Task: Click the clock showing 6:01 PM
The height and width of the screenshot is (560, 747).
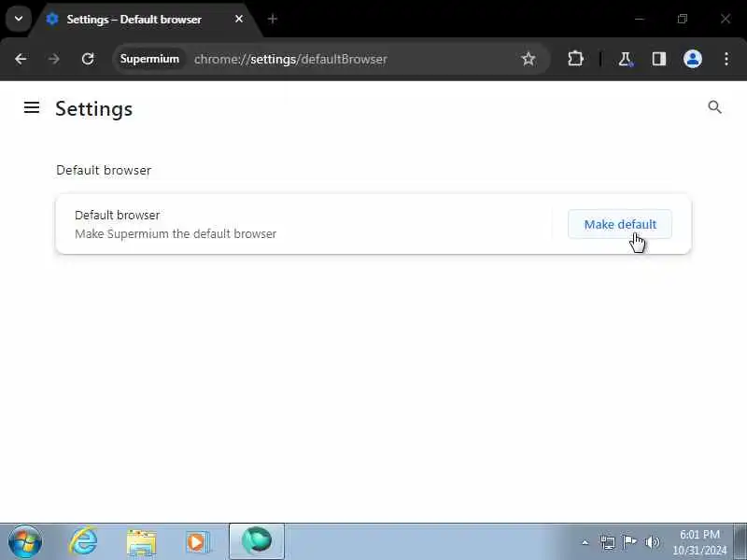Action: [x=699, y=542]
